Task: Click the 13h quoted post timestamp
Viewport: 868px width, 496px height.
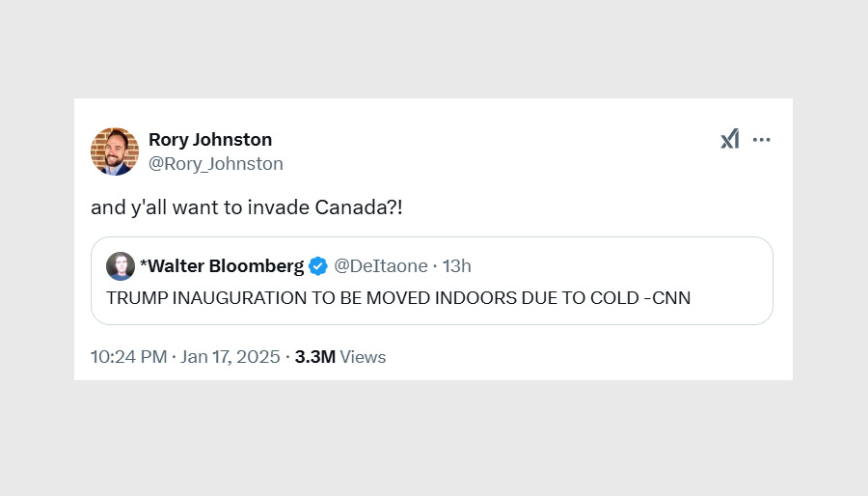Action: [457, 266]
